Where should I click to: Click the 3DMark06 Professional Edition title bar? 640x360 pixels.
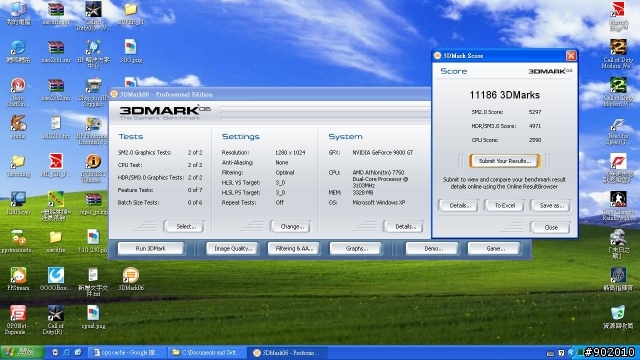pos(269,94)
